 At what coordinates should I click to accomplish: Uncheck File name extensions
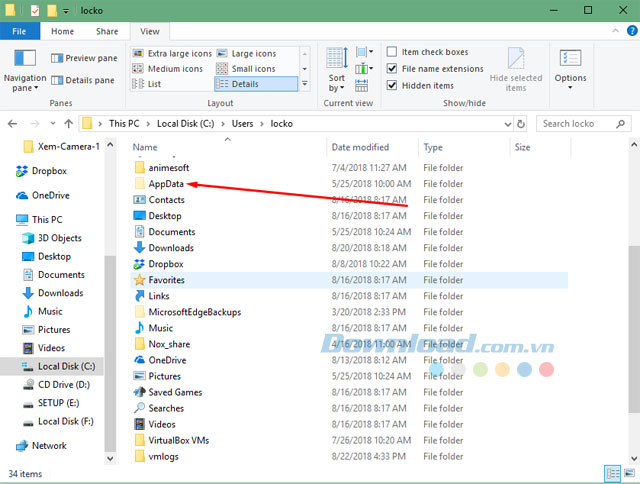tap(393, 69)
